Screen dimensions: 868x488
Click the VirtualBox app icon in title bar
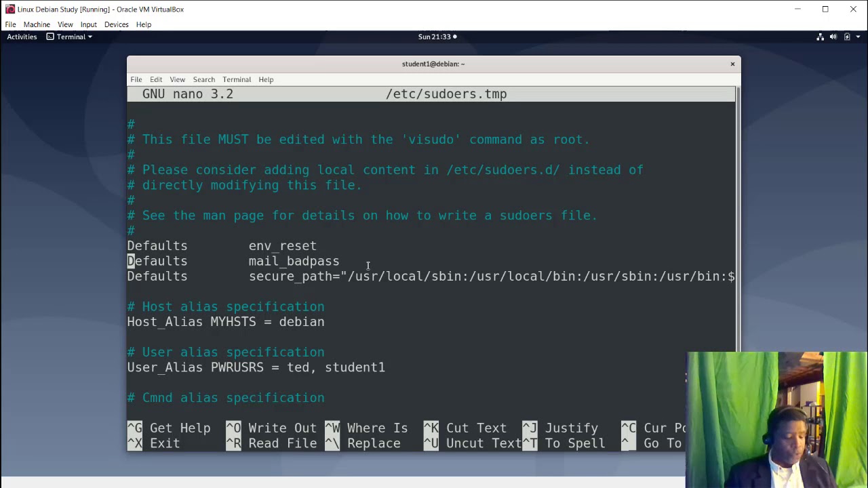point(9,9)
